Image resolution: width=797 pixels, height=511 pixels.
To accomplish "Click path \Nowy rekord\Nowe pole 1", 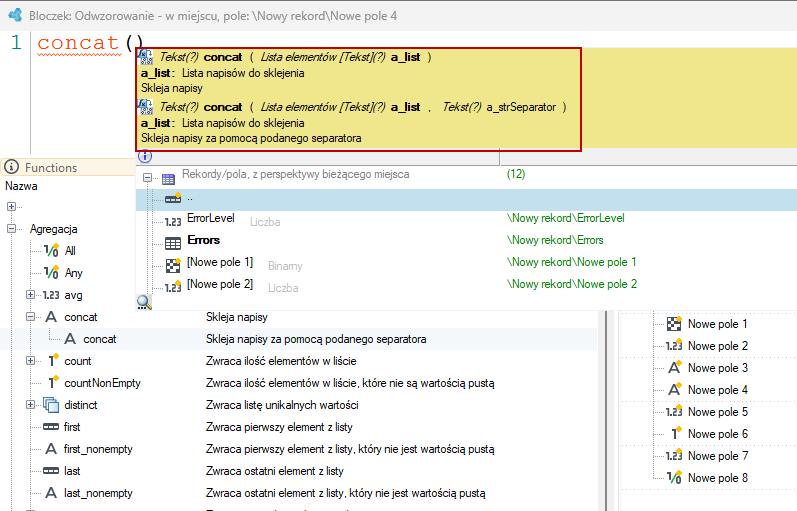I will tap(571, 262).
